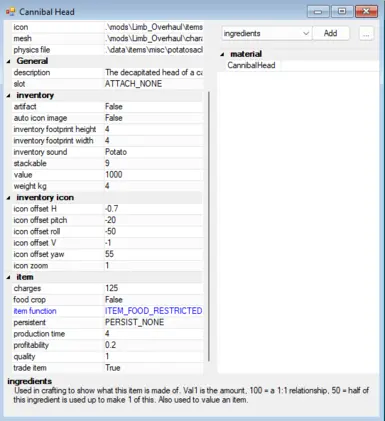Click inventory footprint height value
The image size is (385, 421).
[x=153, y=129]
